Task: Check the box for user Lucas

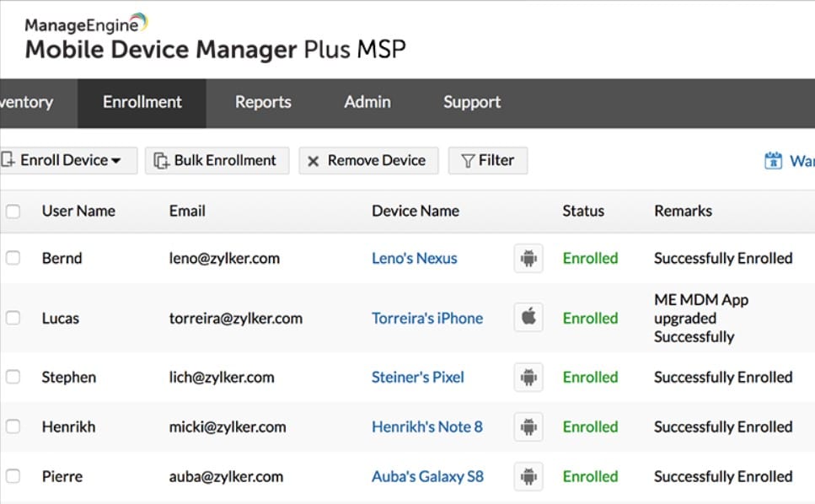Action: click(x=13, y=318)
